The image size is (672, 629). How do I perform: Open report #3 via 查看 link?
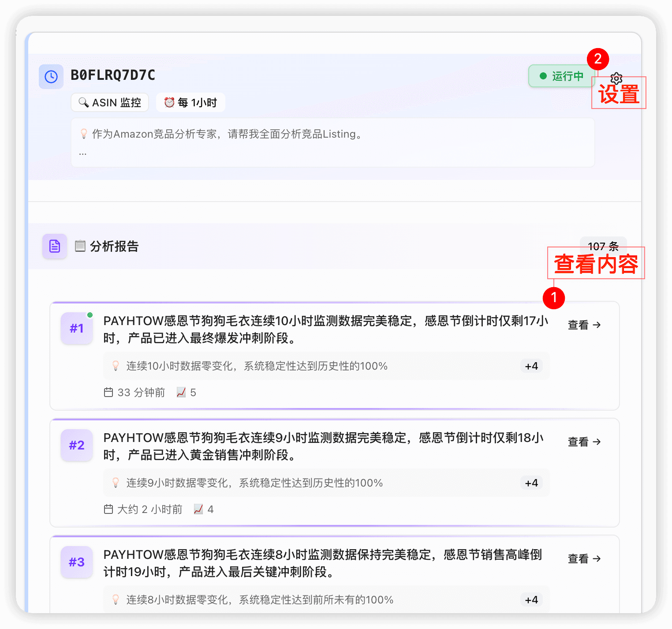pyautogui.click(x=583, y=558)
